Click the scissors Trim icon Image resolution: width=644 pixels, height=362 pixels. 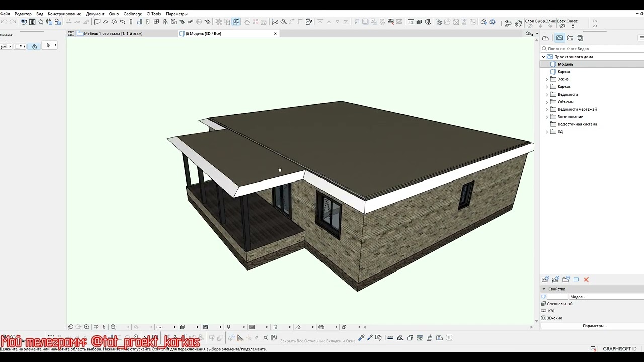275,22
